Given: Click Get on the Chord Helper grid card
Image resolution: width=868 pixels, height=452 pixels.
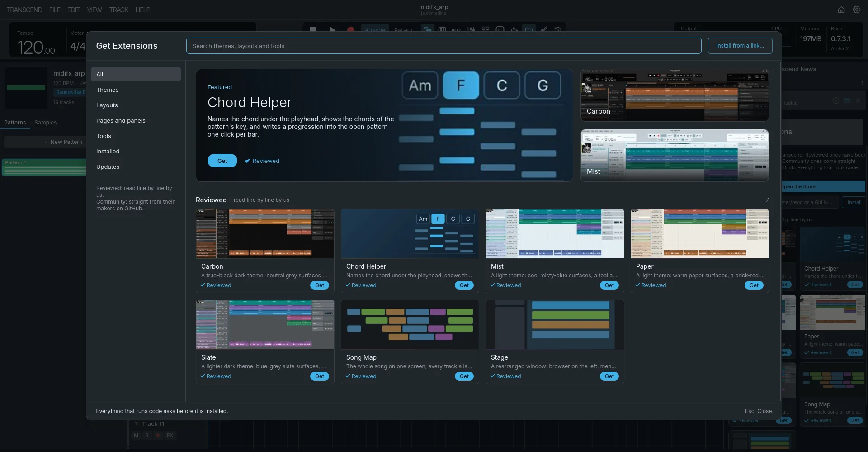Looking at the screenshot, I should click(x=464, y=285).
